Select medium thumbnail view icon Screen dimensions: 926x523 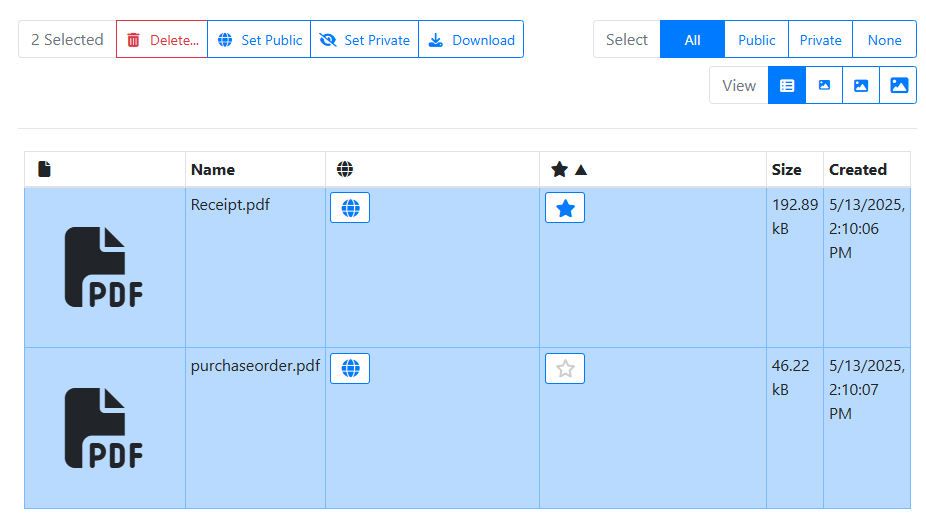[861, 86]
